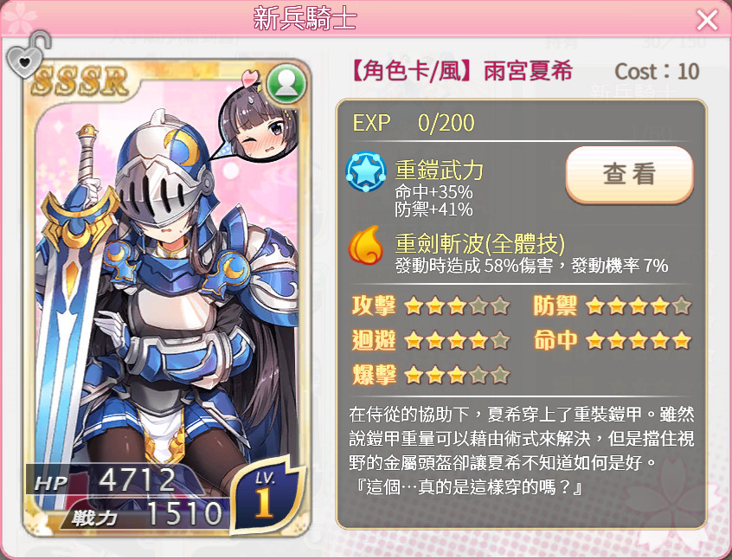Image resolution: width=732 pixels, height=560 pixels.
Task: Click the LV. 1 level badge
Action: click(266, 496)
